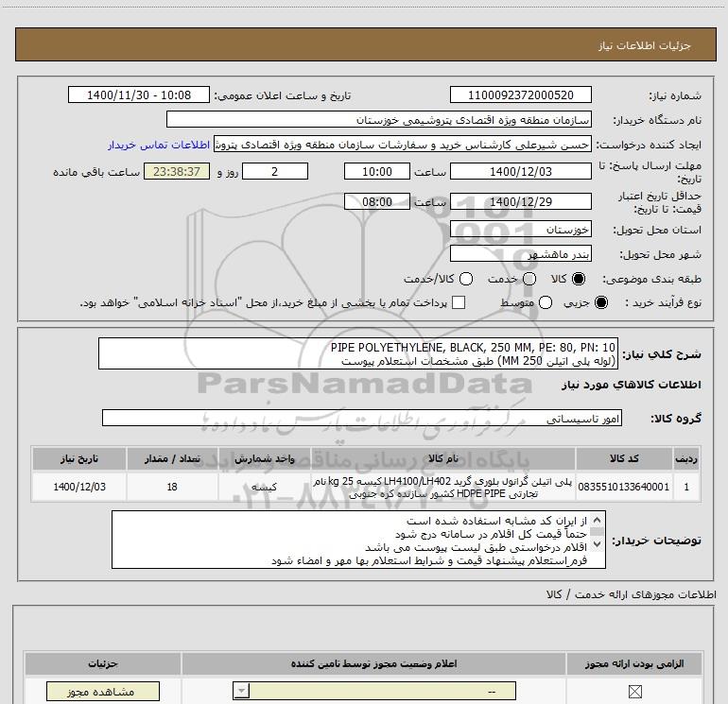Click the نام کالا column header
728x704 pixels.
tap(443, 458)
